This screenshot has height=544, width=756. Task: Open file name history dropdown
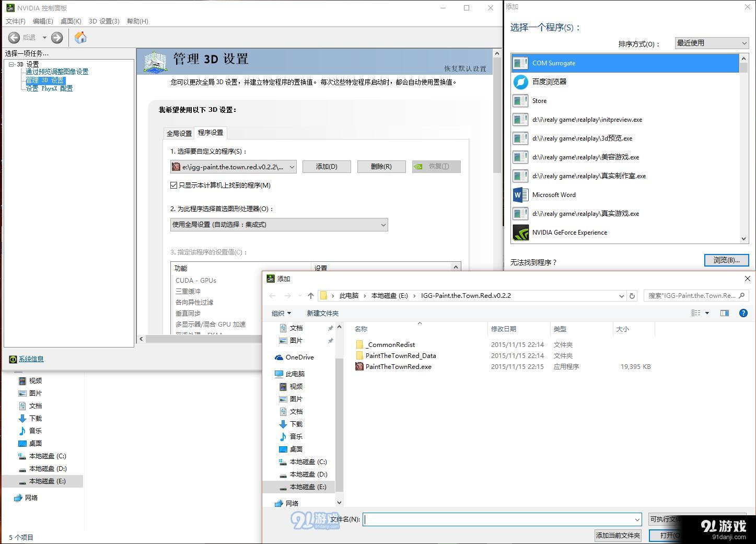pyautogui.click(x=637, y=519)
